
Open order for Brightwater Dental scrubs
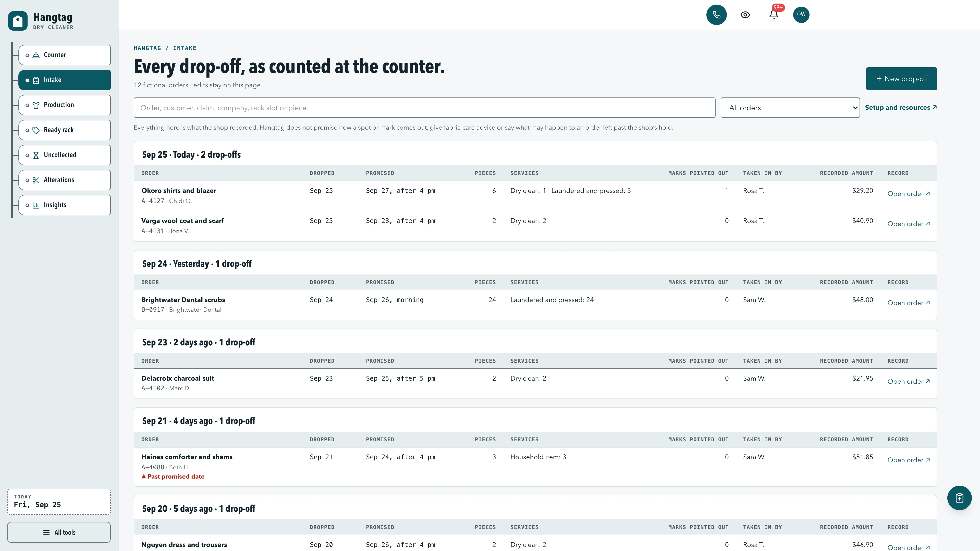[x=909, y=303]
